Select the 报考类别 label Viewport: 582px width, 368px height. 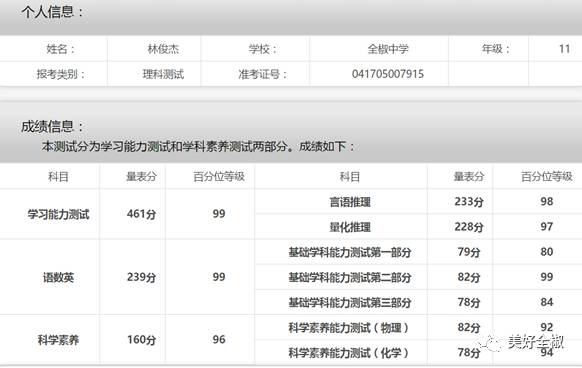point(61,74)
